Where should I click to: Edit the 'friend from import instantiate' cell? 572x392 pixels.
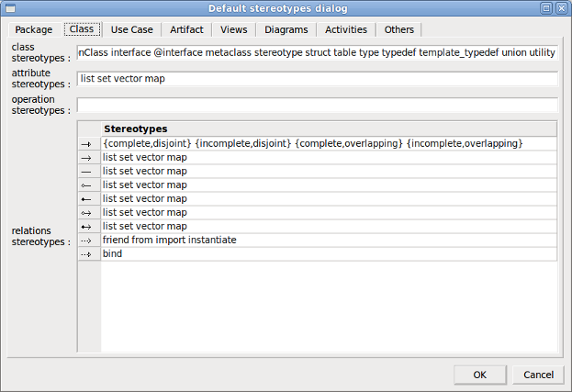pos(329,240)
